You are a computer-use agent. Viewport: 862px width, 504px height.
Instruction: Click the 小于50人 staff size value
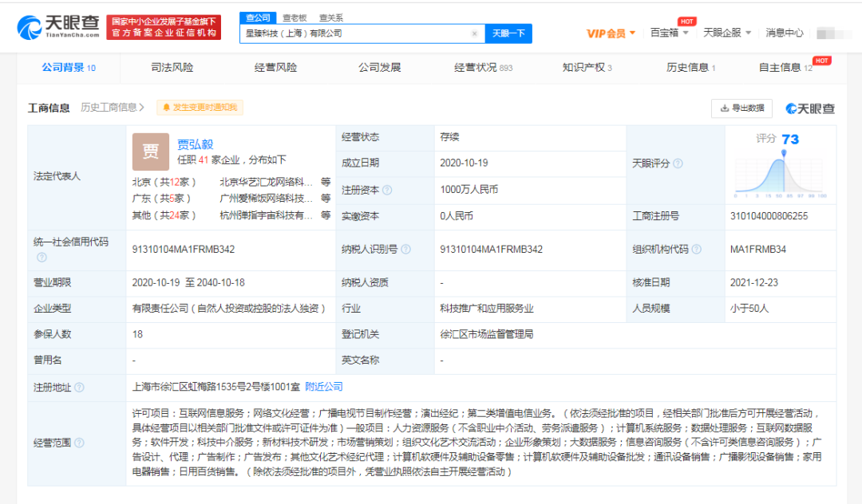click(749, 309)
